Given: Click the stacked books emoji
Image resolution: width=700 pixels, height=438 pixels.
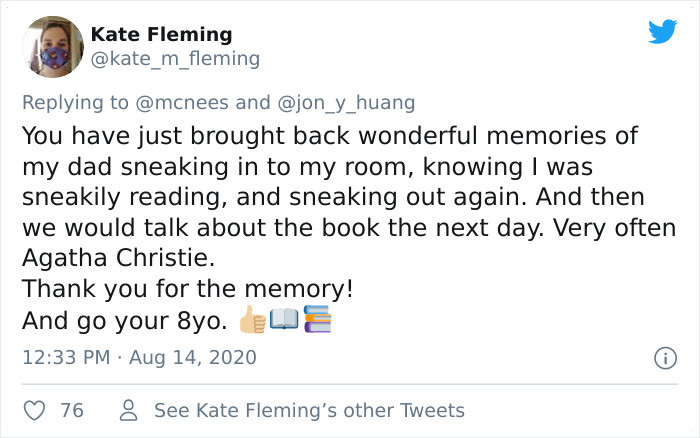Looking at the screenshot, I should coord(316,320).
